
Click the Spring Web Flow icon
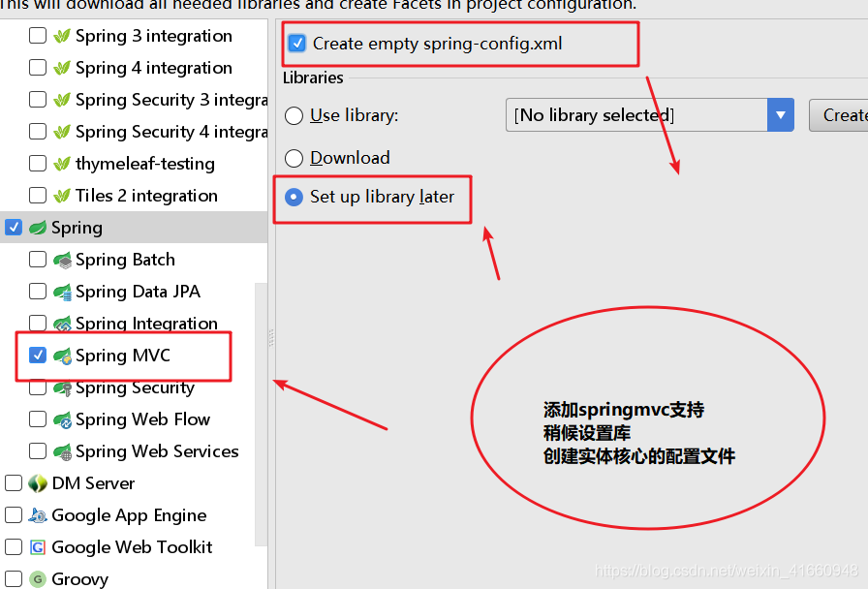point(63,419)
